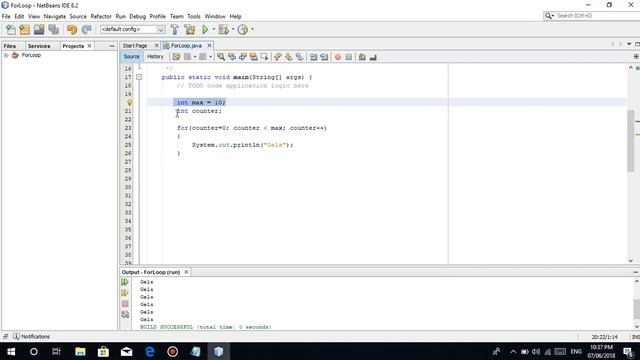Rerun the program from Output panel
The width and height of the screenshot is (640, 360).
click(125, 282)
